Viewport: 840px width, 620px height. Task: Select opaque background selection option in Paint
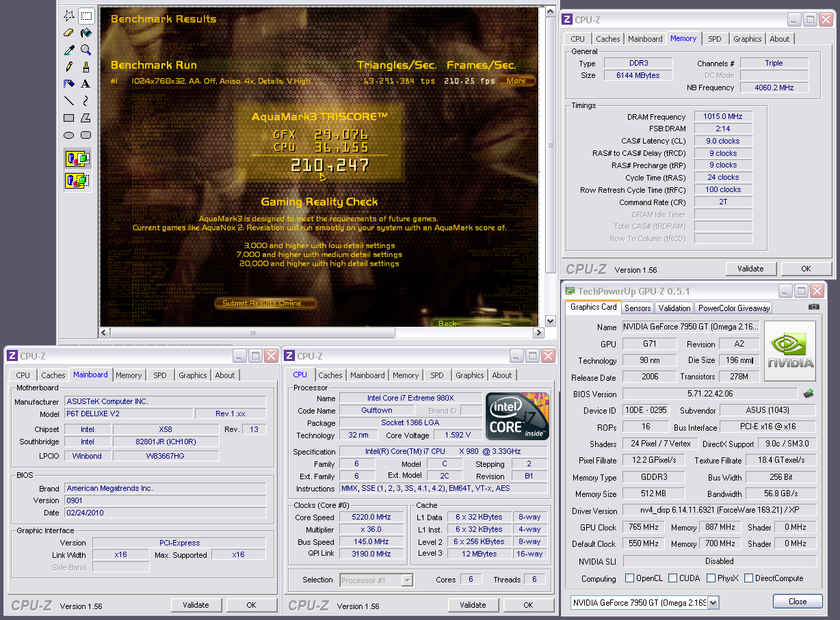click(x=77, y=159)
